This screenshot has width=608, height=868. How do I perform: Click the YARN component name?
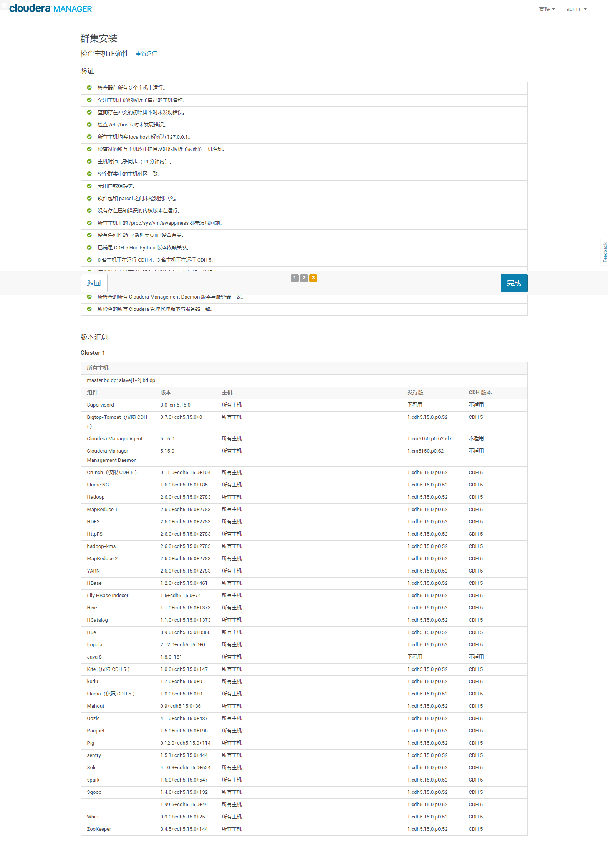[x=93, y=571]
